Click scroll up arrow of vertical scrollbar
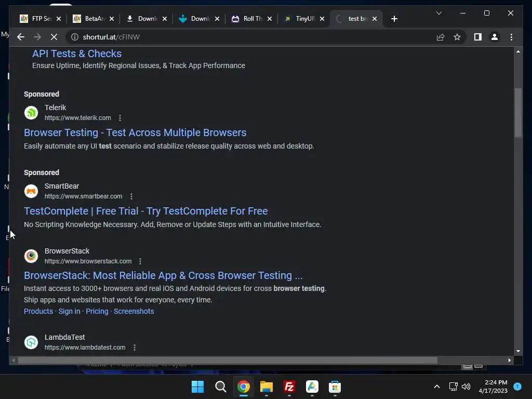 [x=518, y=51]
